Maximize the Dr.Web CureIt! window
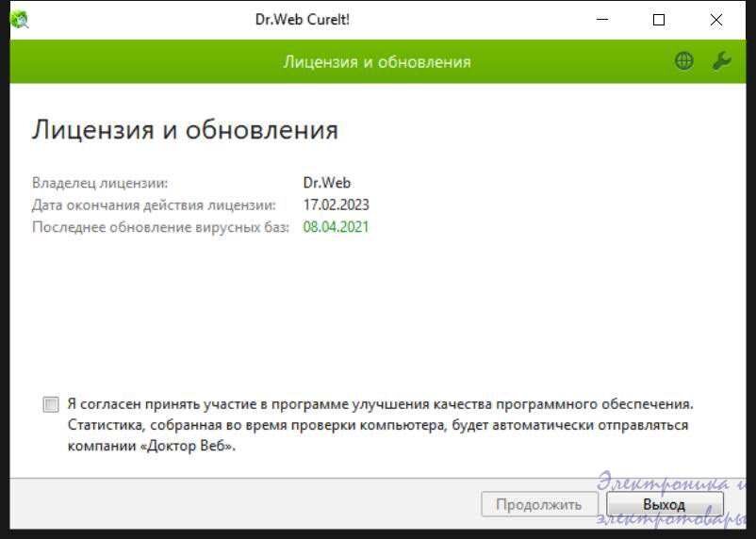 pos(659,20)
